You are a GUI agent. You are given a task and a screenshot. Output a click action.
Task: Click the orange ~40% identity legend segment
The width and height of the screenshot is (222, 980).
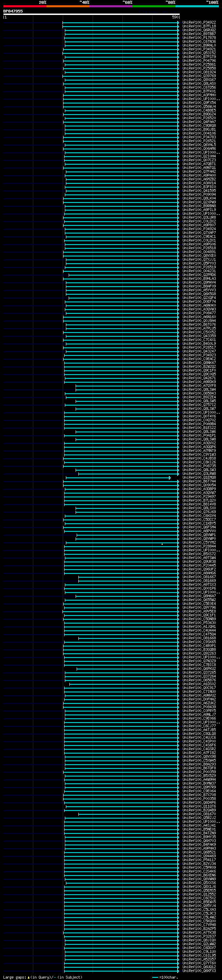[68, 6]
